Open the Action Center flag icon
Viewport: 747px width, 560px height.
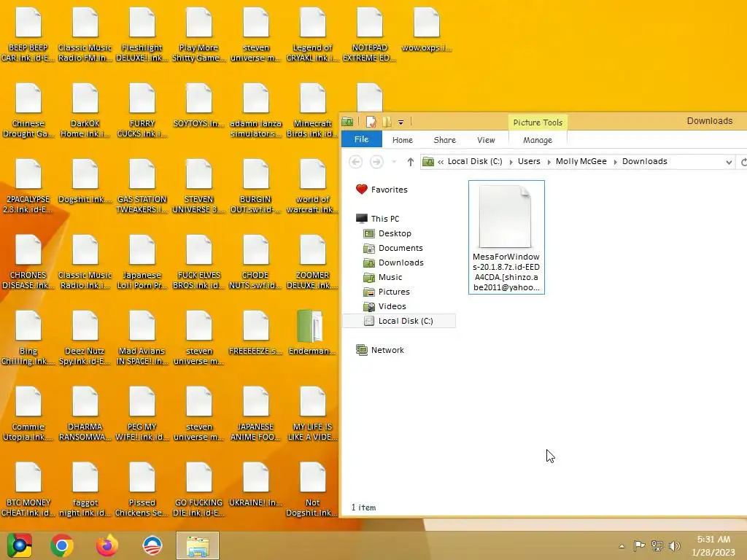[x=639, y=545]
